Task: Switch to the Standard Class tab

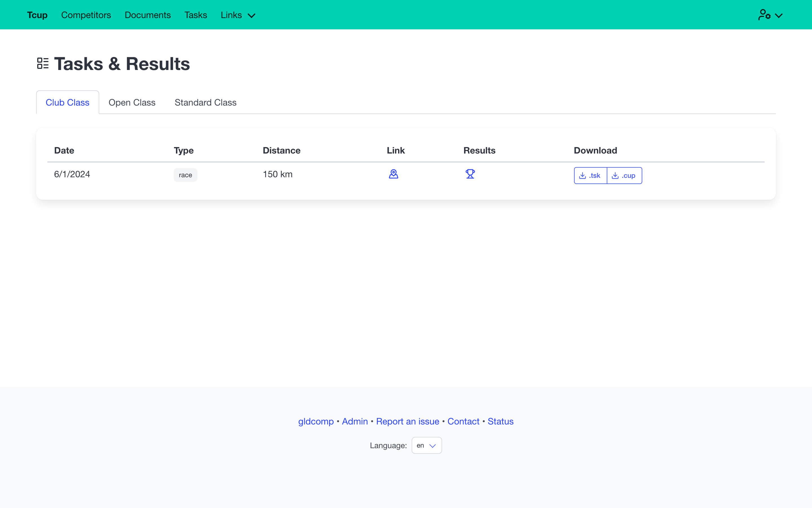Action: (x=205, y=102)
